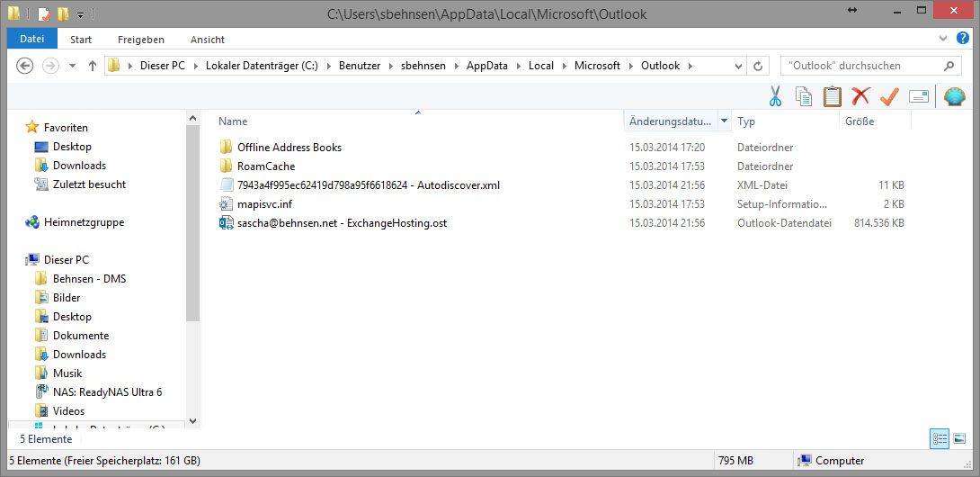Navigate to Benutzer in breadcrumb
This screenshot has width=980, height=477.
(x=360, y=65)
